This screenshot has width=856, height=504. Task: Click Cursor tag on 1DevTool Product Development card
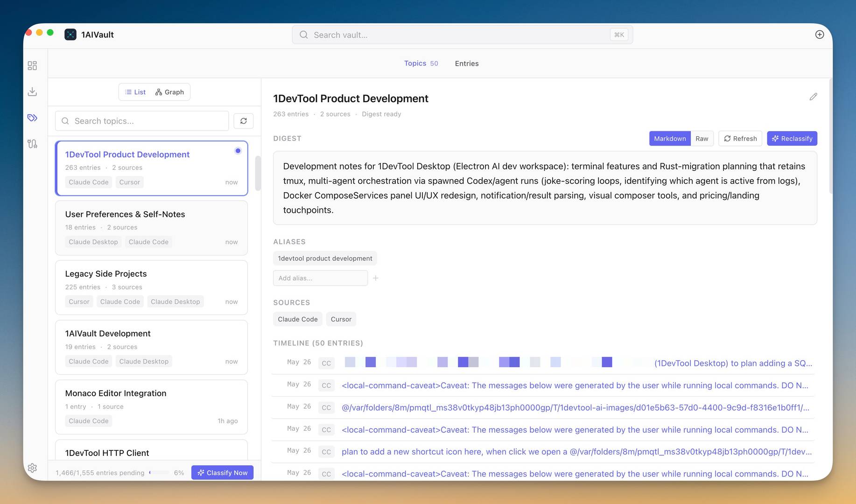pos(129,182)
